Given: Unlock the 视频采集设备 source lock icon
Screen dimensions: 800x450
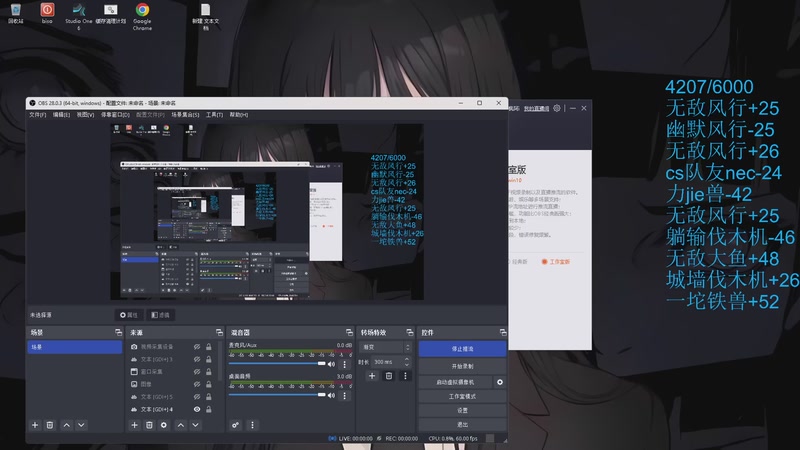Looking at the screenshot, I should tap(209, 347).
